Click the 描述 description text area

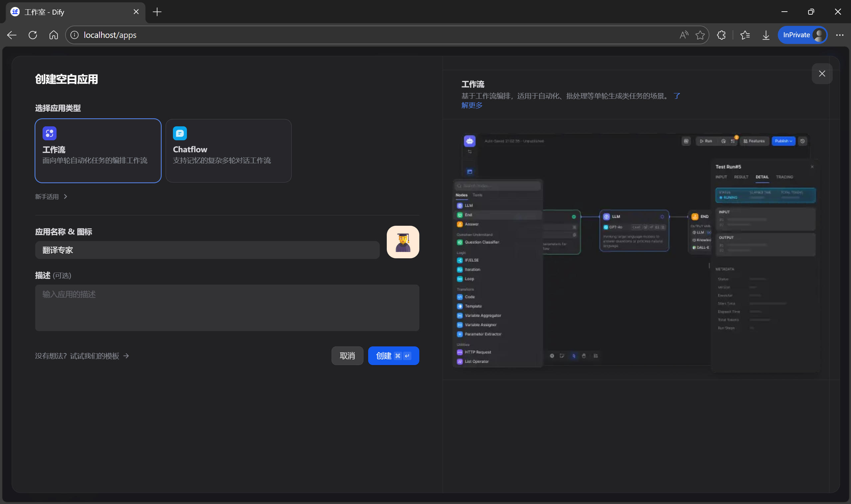[x=227, y=308]
